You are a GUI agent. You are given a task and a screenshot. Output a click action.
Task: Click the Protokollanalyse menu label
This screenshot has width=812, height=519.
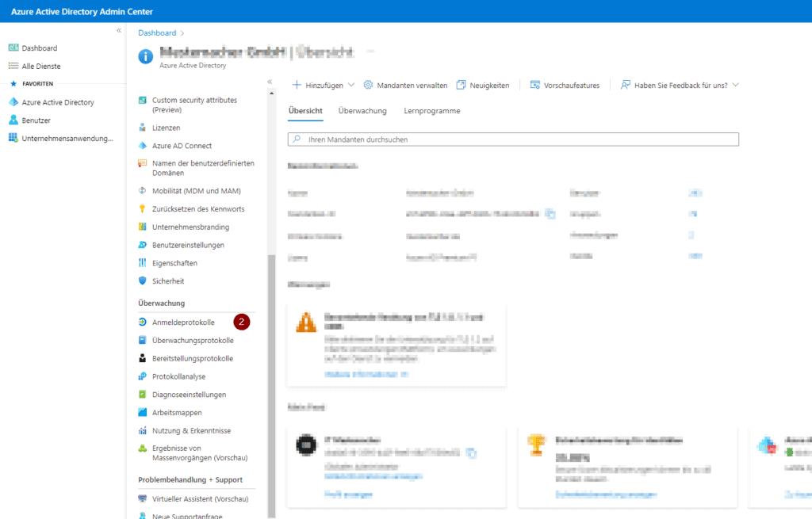click(178, 376)
